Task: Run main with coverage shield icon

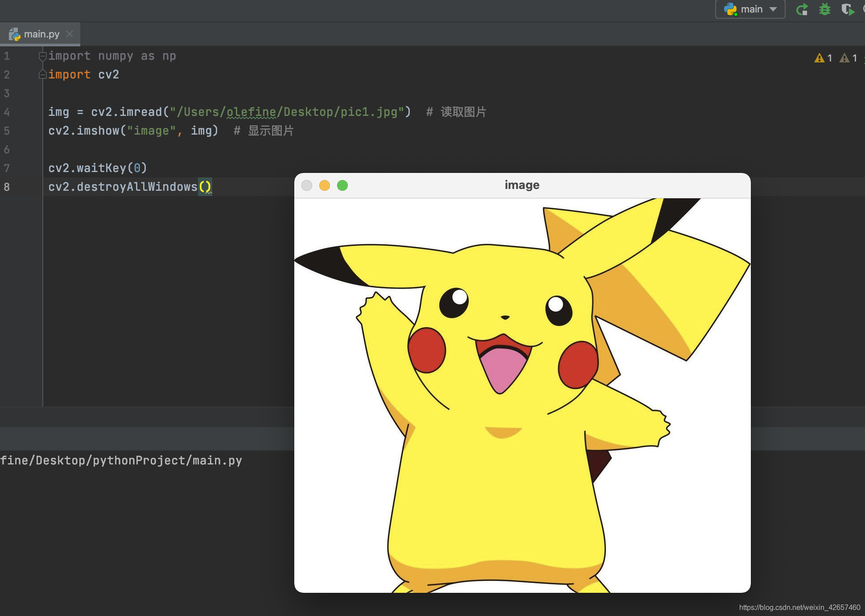Action: click(848, 9)
